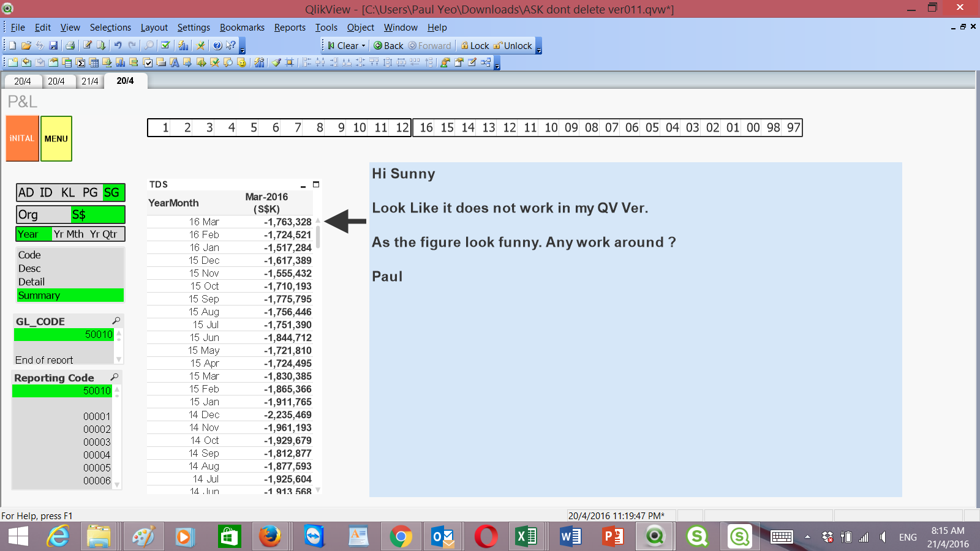The image size is (980, 551).
Task: Create a table box from the design toolbar
Action: [x=94, y=62]
